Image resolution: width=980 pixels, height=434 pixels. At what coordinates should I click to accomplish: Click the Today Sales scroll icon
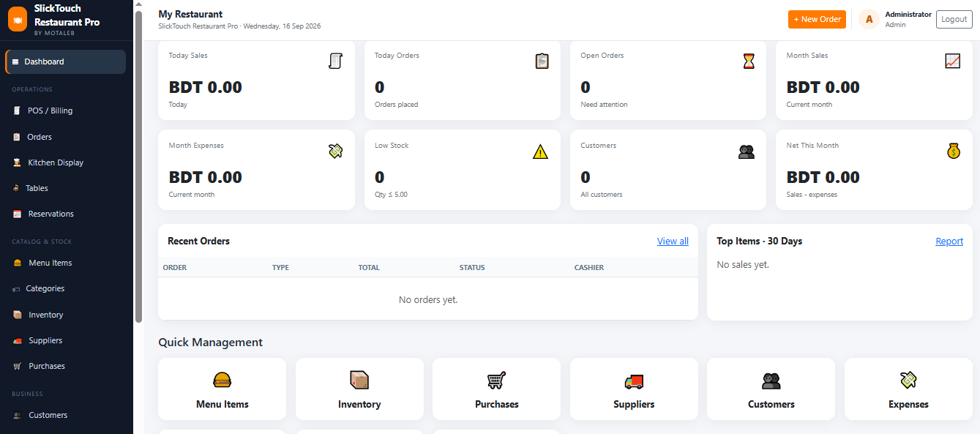tap(335, 61)
